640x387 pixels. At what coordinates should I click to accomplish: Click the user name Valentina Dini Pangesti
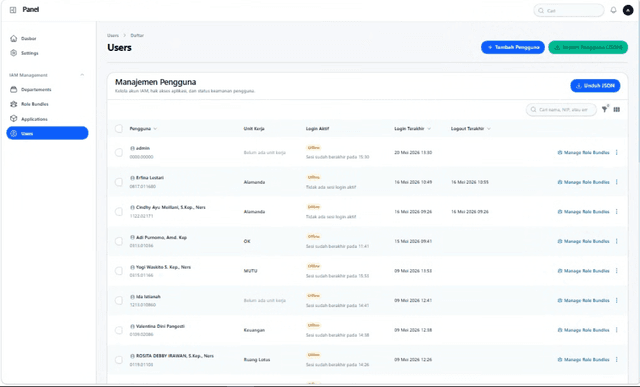pos(160,326)
